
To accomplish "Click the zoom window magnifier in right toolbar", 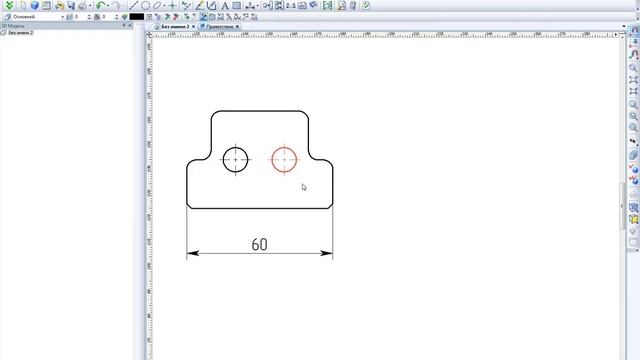I will 633,67.
